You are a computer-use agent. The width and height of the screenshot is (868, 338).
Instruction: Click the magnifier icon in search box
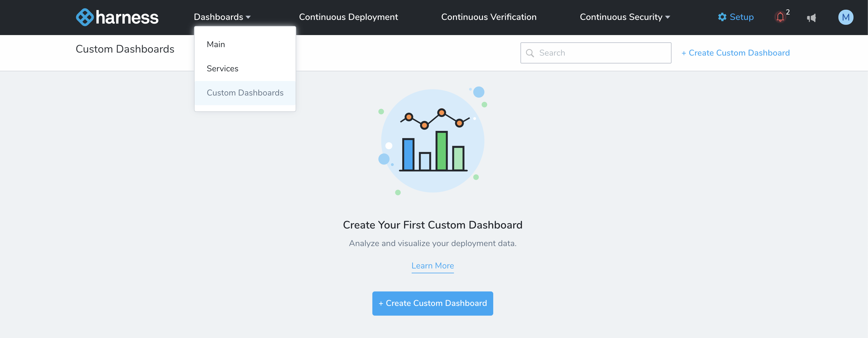point(530,53)
